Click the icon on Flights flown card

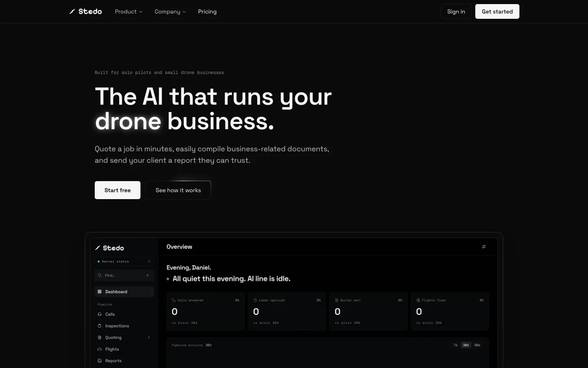(418, 300)
